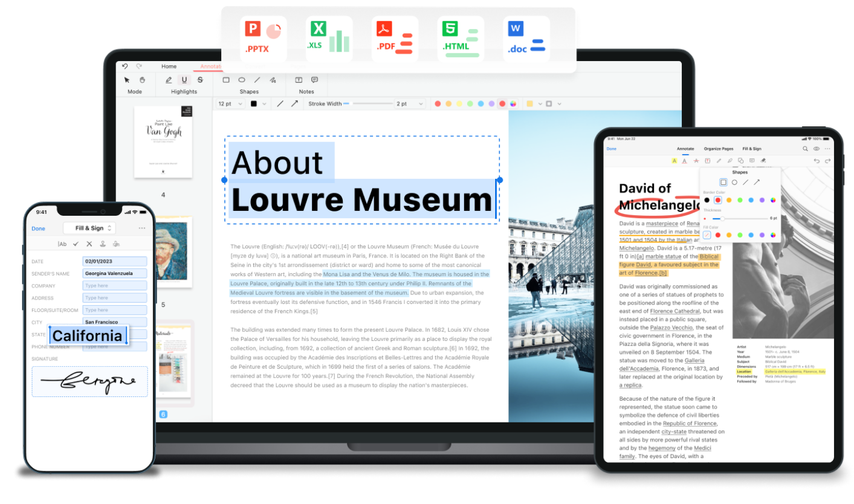Pick the green fill color swatch on iPad
This screenshot has height=504, width=854.
coord(740,235)
